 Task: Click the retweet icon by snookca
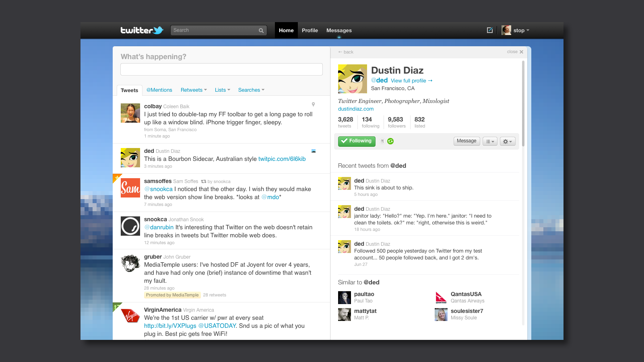[x=204, y=181]
